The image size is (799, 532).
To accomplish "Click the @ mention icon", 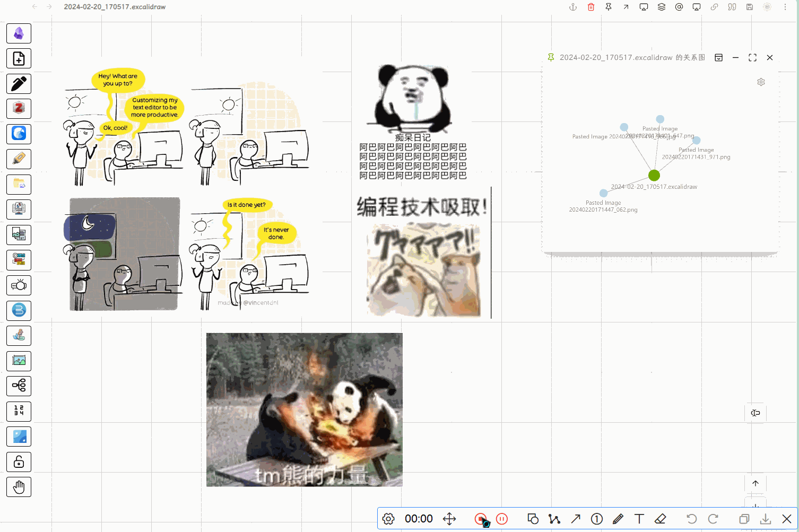I will 679,7.
